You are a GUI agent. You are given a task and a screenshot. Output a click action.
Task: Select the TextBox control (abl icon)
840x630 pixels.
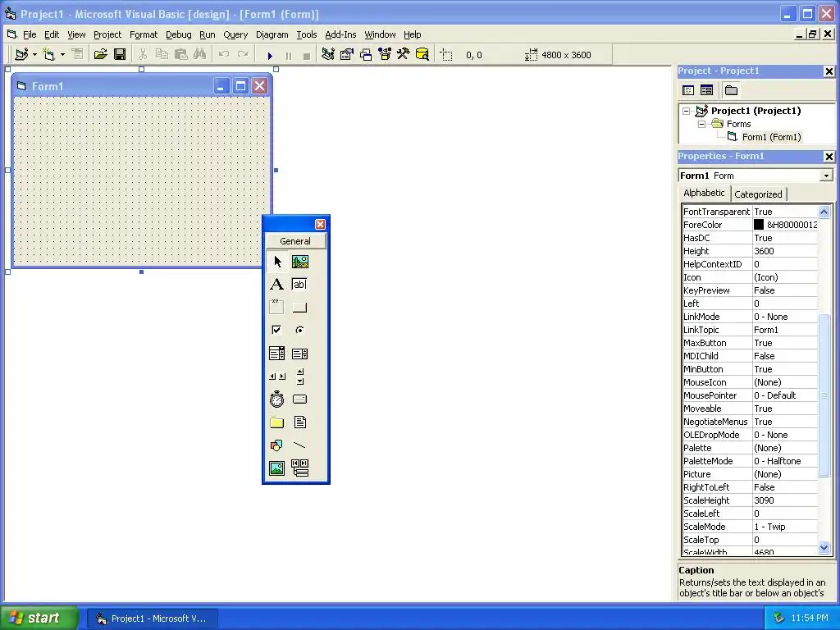pos(300,285)
